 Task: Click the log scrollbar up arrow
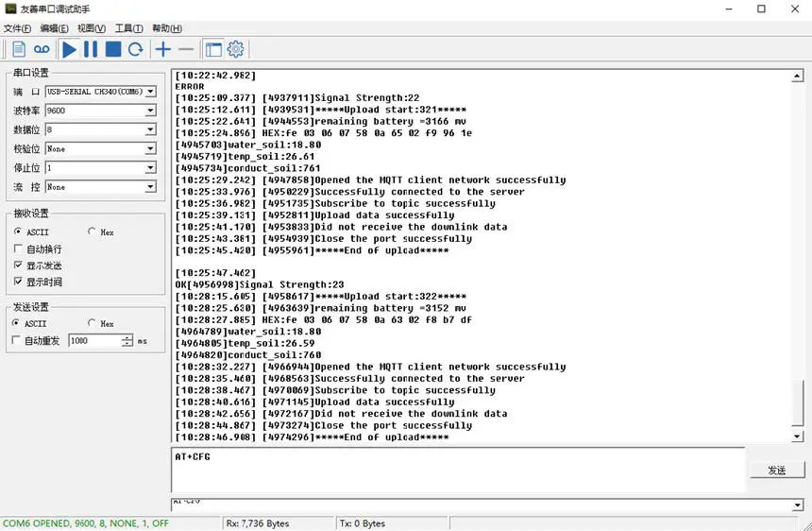tap(797, 77)
